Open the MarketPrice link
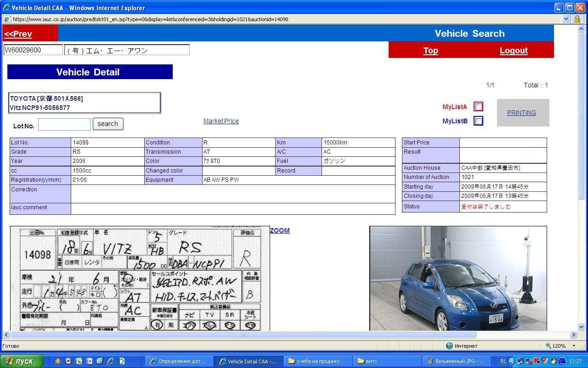Screen dimensions: 588x368 pos(221,121)
